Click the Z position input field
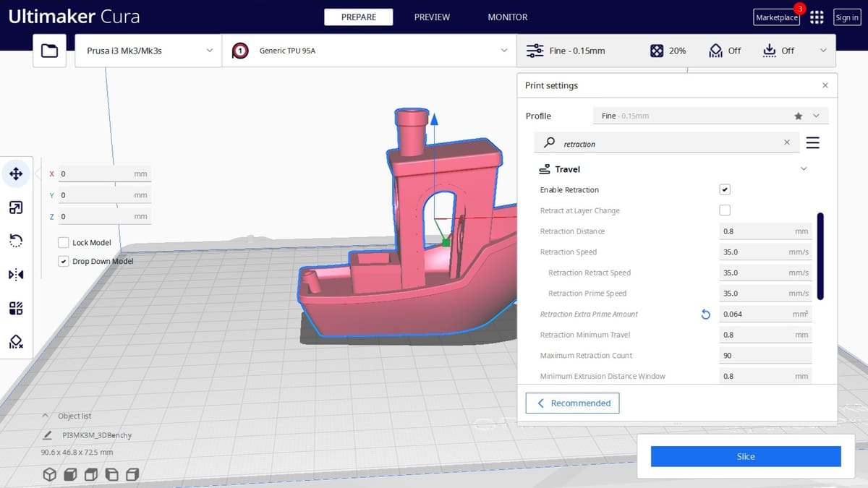Screen dimensions: 868x488 click(105, 216)
